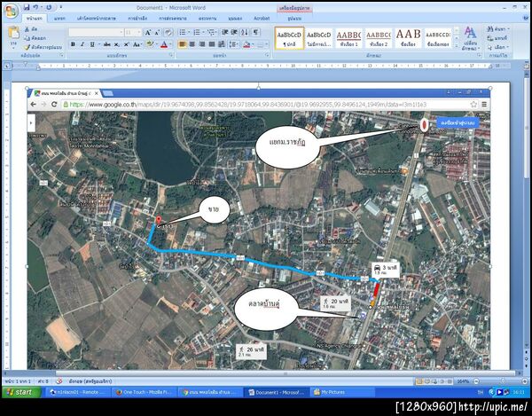Open the font size dropdown

point(139,33)
